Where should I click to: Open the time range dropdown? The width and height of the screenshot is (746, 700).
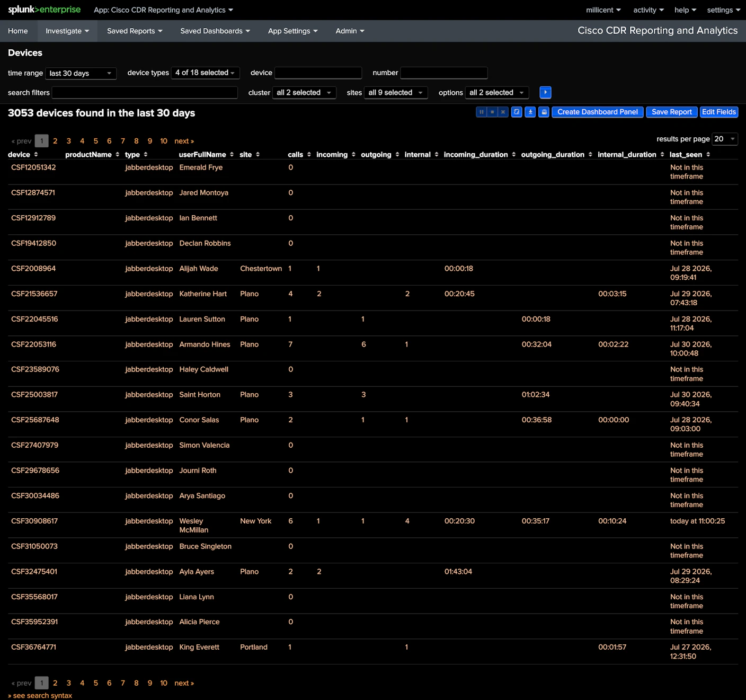tap(81, 73)
